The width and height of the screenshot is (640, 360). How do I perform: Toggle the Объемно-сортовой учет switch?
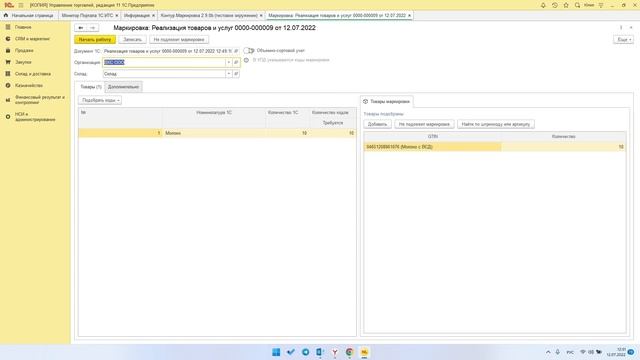(x=249, y=51)
